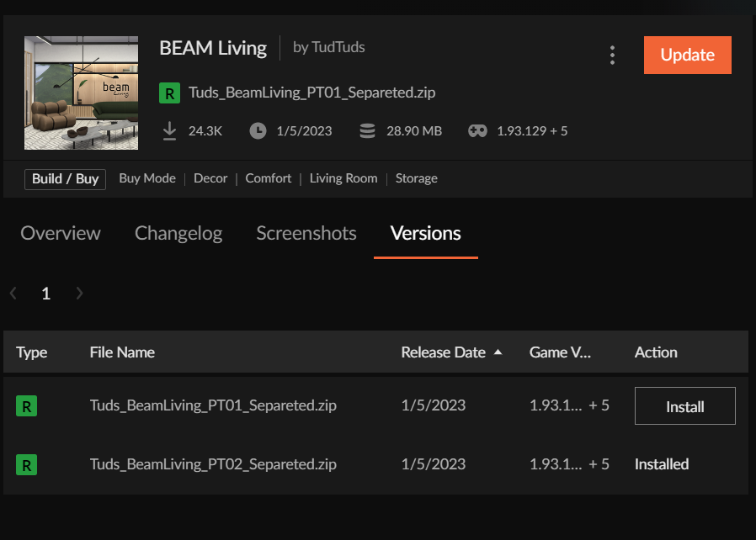Click the game controller version icon
This screenshot has width=756, height=540.
pyautogui.click(x=477, y=131)
